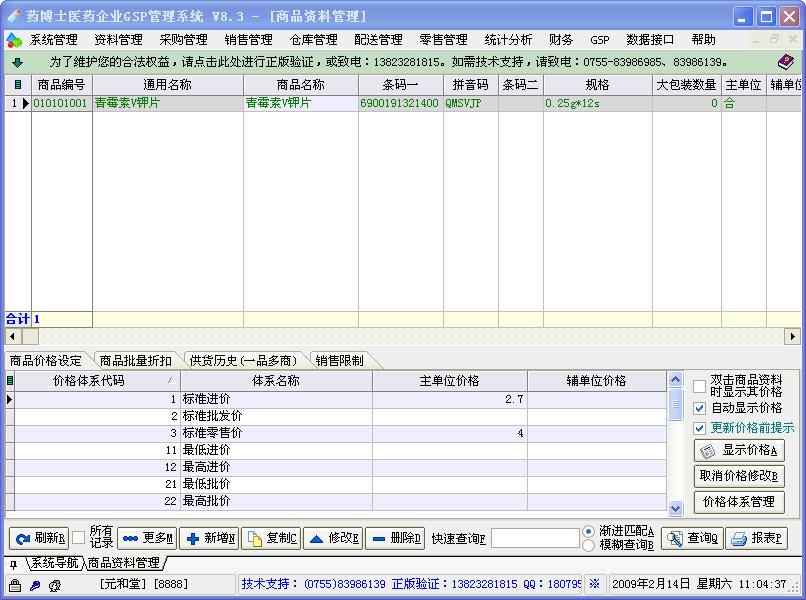Switch to the 供货历史(一品多商) tab
806x600 pixels.
(x=243, y=361)
